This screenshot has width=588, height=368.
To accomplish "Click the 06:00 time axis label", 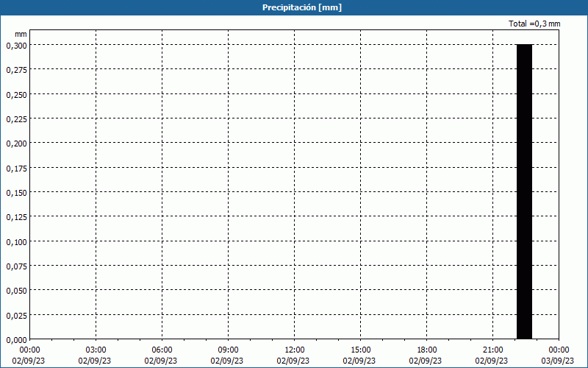I will (x=162, y=350).
